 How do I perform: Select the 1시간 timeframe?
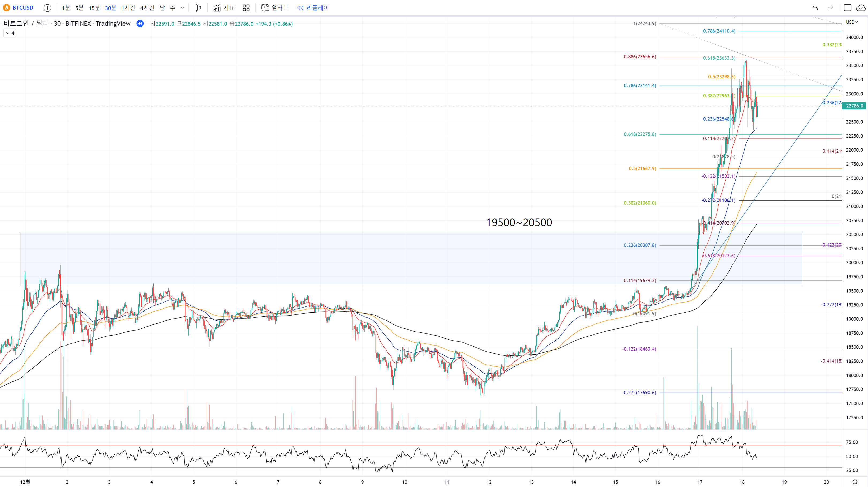click(x=128, y=8)
